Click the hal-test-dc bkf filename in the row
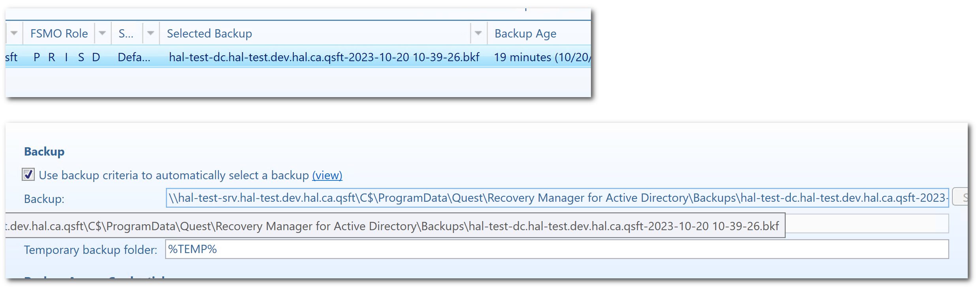This screenshot has height=289, width=980. [x=324, y=57]
